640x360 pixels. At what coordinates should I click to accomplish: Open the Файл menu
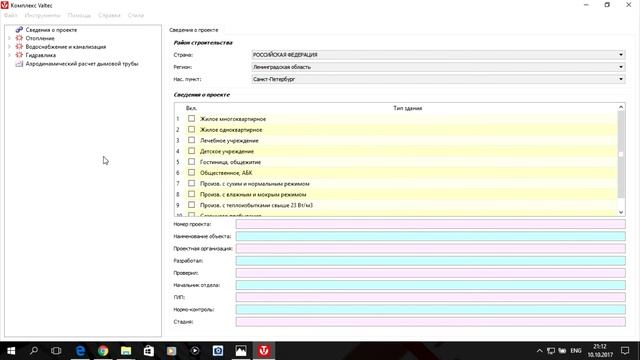click(x=11, y=16)
